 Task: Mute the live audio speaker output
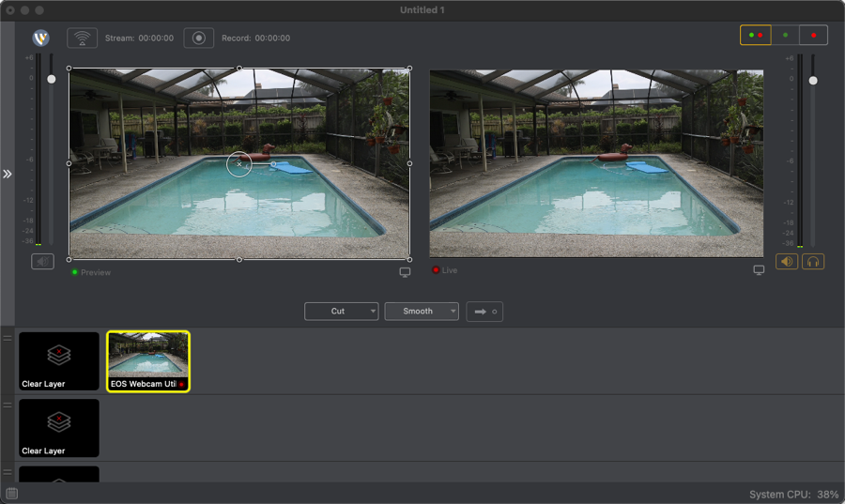[787, 262]
